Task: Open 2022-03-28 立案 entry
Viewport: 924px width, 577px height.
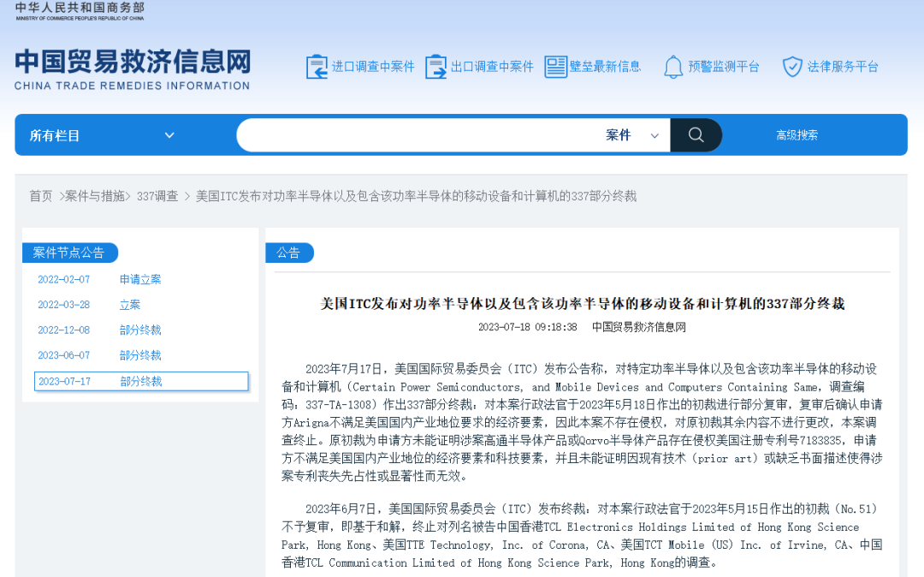Action: pyautogui.click(x=89, y=305)
